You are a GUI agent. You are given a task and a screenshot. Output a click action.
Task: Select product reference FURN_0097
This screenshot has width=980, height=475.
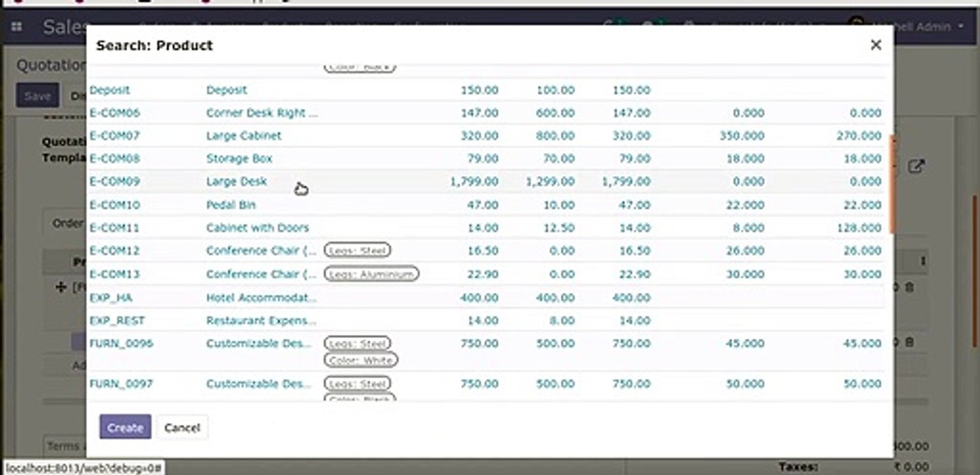121,383
